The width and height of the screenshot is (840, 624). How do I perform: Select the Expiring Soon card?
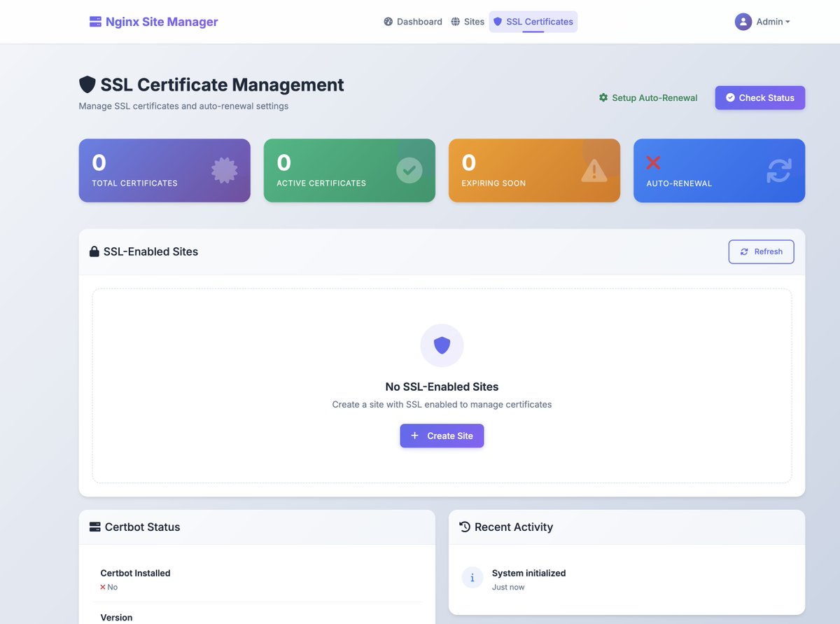[534, 170]
